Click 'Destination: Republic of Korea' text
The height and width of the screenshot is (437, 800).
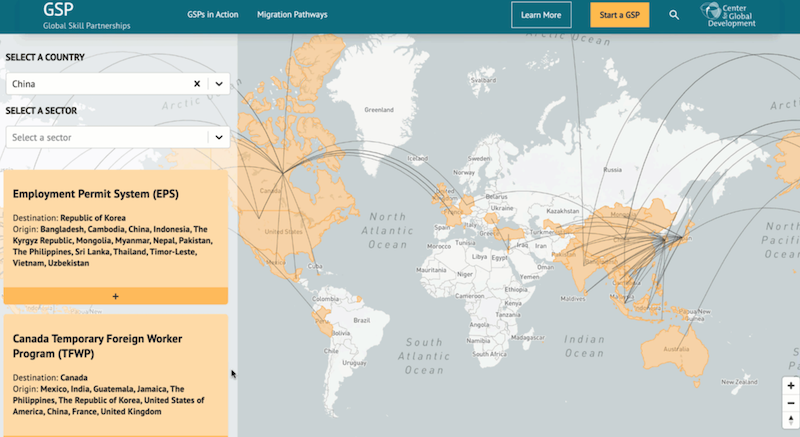point(69,218)
